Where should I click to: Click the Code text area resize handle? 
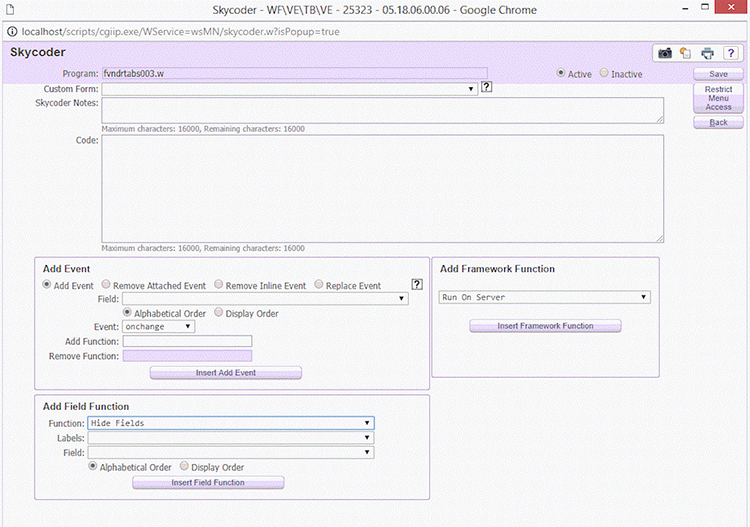[660, 238]
